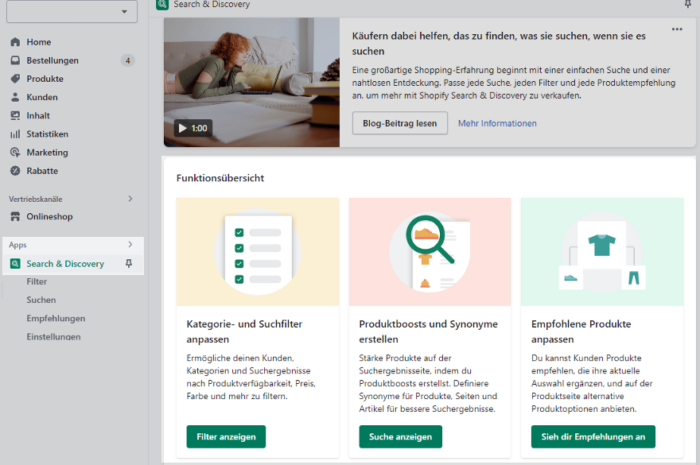Open the Filter sub-item
This screenshot has height=465, width=700.
click(37, 282)
